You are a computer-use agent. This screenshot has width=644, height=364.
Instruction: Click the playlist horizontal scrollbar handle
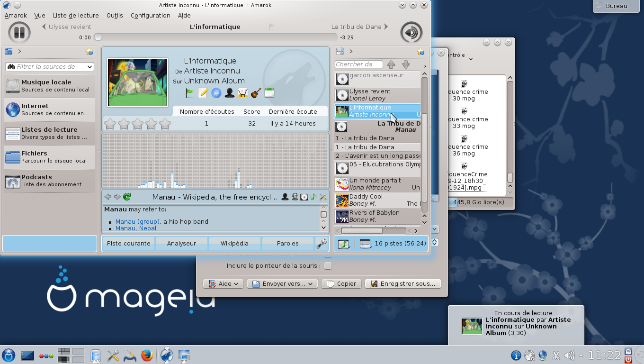pos(362,231)
